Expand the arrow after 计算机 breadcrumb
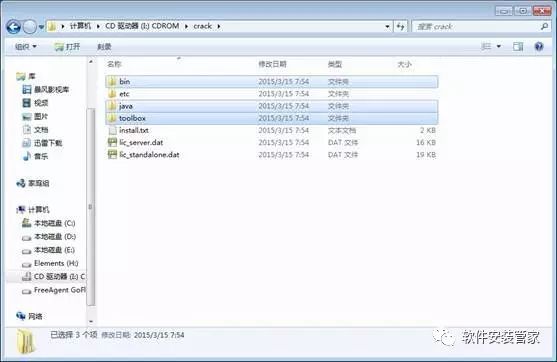Image resolution: width=557 pixels, height=362 pixels. (98, 26)
